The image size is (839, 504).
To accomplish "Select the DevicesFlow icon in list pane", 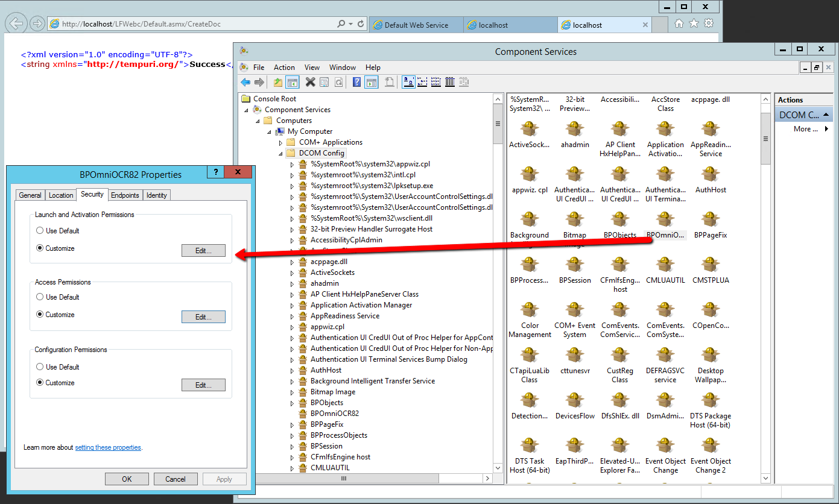I will (x=575, y=406).
